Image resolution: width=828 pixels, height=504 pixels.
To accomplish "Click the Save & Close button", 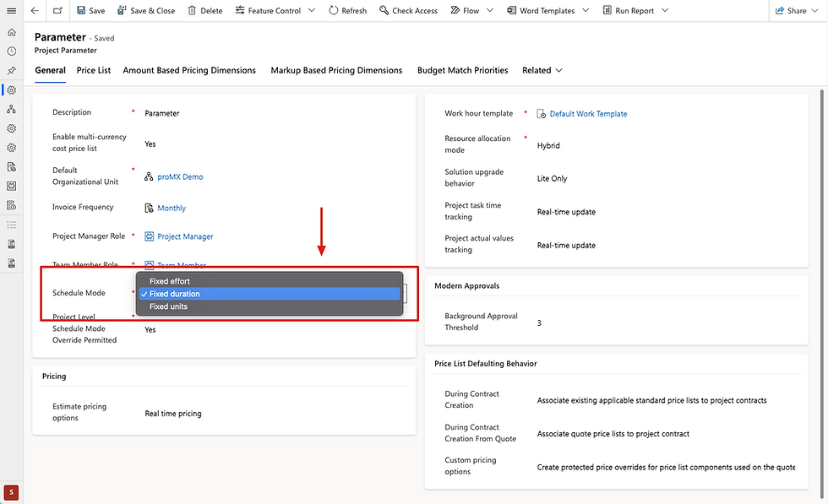I will pyautogui.click(x=146, y=10).
